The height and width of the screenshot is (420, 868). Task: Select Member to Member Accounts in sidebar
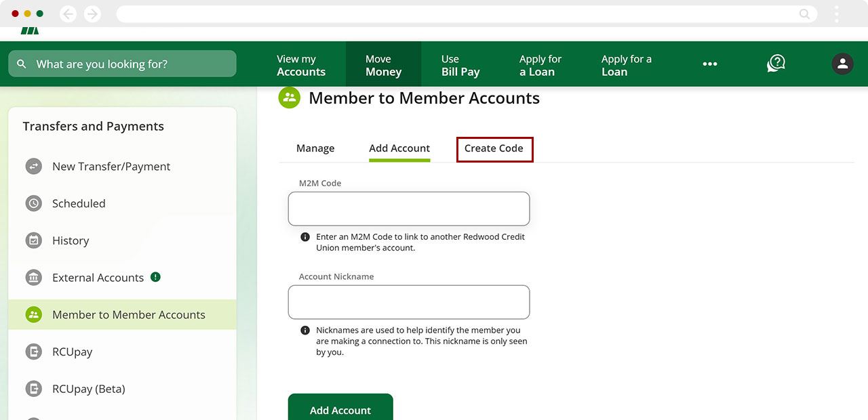pos(122,315)
